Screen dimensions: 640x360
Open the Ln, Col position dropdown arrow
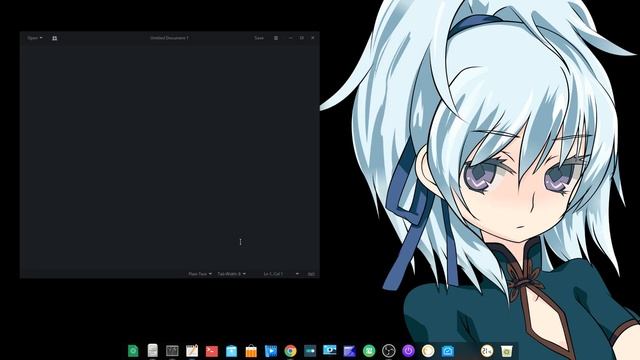coord(297,274)
